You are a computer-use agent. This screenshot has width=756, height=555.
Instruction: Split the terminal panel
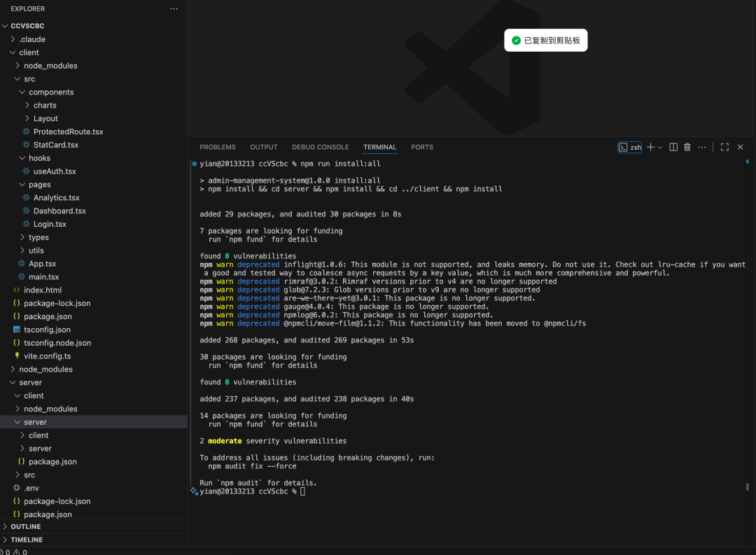(673, 147)
